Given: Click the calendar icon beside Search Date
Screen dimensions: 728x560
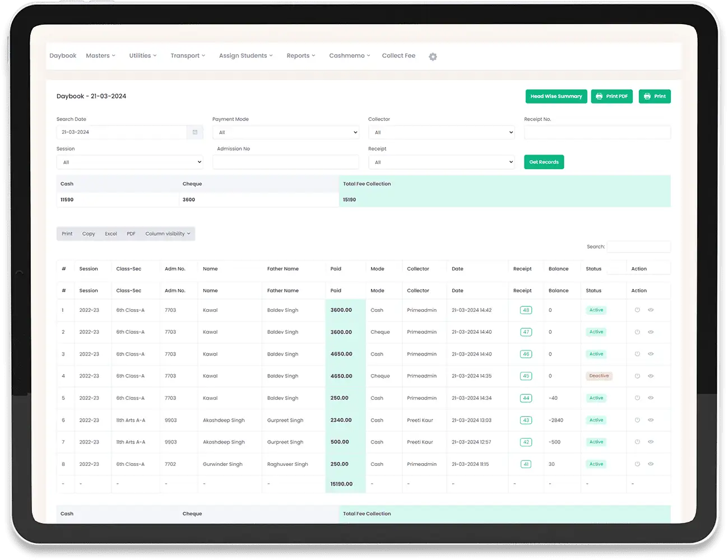Looking at the screenshot, I should 194,132.
